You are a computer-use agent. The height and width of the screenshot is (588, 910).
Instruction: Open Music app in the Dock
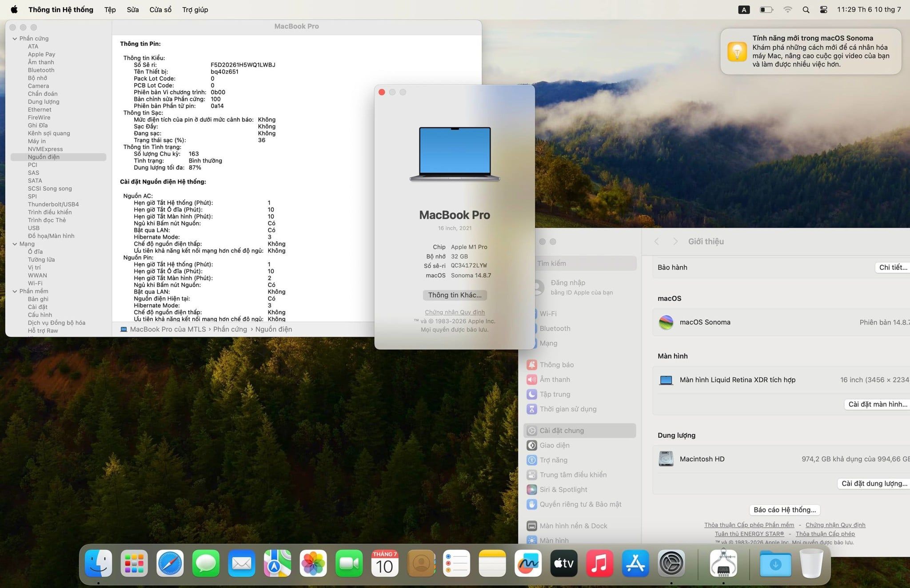pos(599,563)
